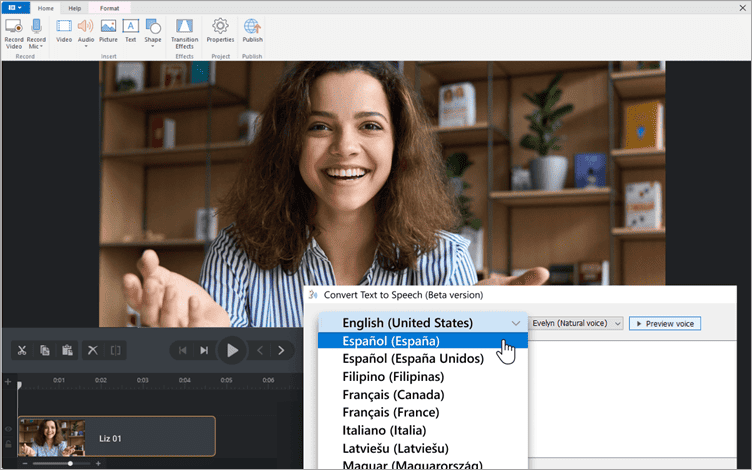Click the Text insert icon
Image resolution: width=752 pixels, height=470 pixels.
pos(130,26)
